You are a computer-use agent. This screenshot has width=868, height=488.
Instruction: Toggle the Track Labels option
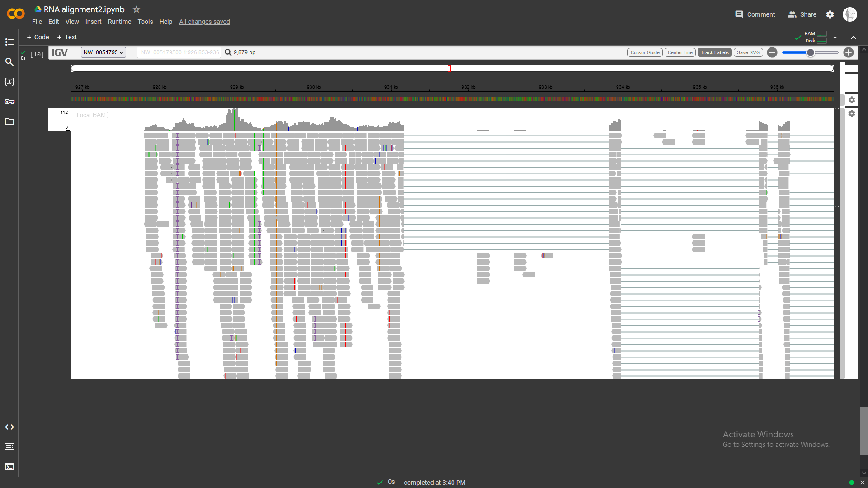click(x=714, y=52)
